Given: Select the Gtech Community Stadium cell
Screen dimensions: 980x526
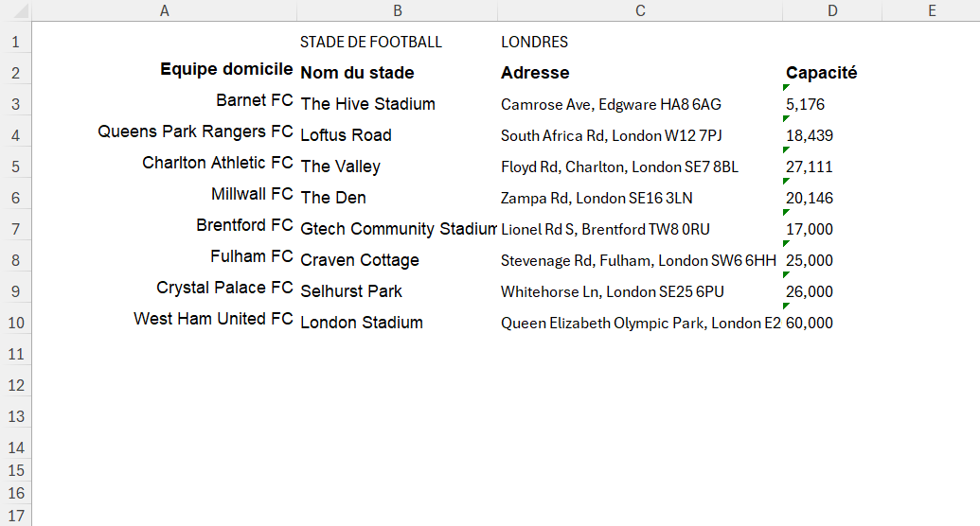Looking at the screenshot, I should (398, 229).
